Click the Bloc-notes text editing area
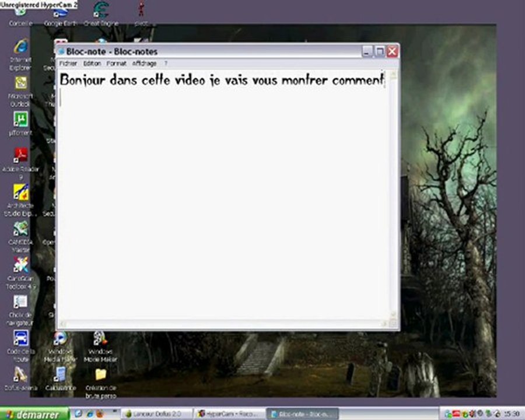The image size is (525, 420). tap(223, 195)
